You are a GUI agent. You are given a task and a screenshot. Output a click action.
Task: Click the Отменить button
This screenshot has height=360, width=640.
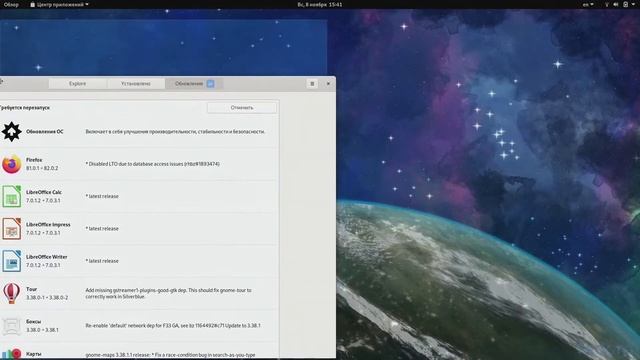pos(242,108)
